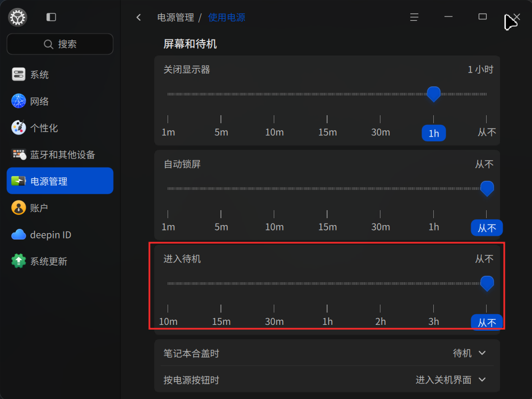Click the 系统 icon in the sidebar
This screenshot has height=399, width=532.
[18, 74]
